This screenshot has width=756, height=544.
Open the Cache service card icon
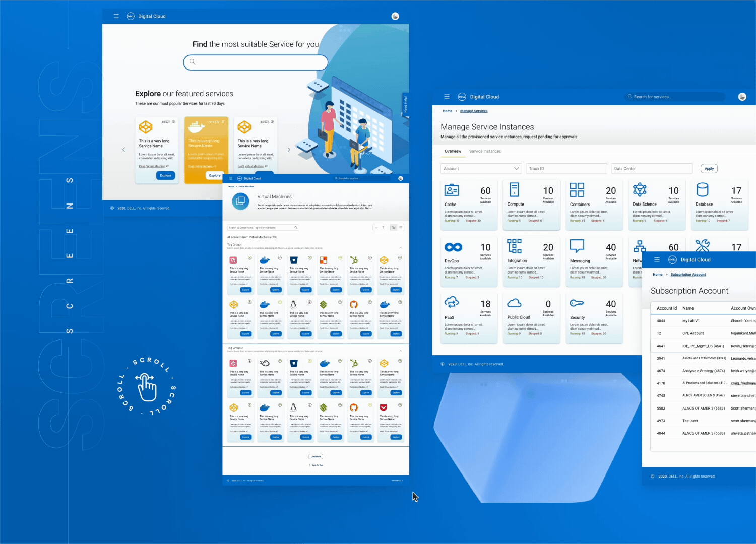coord(452,190)
